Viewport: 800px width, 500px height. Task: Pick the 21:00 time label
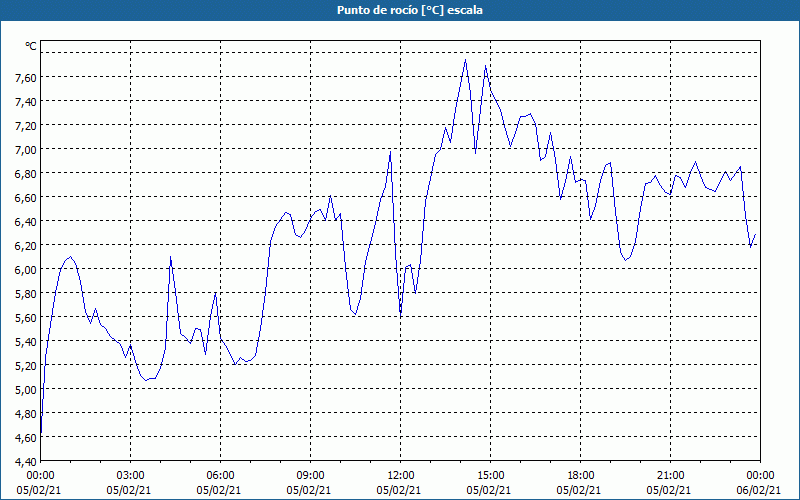pos(670,476)
